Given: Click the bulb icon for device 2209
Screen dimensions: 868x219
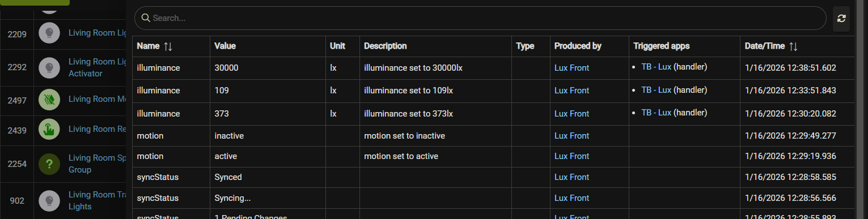Looking at the screenshot, I should click(x=49, y=33).
